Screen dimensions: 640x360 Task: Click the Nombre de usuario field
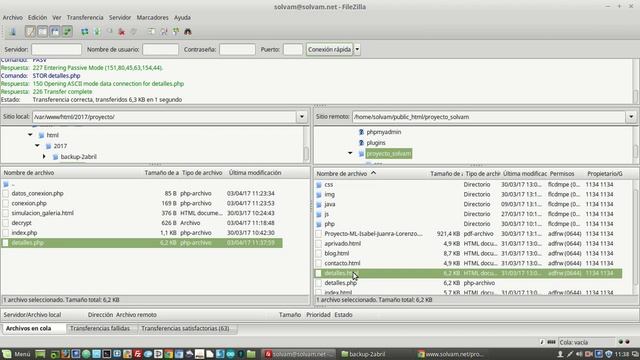pos(160,49)
